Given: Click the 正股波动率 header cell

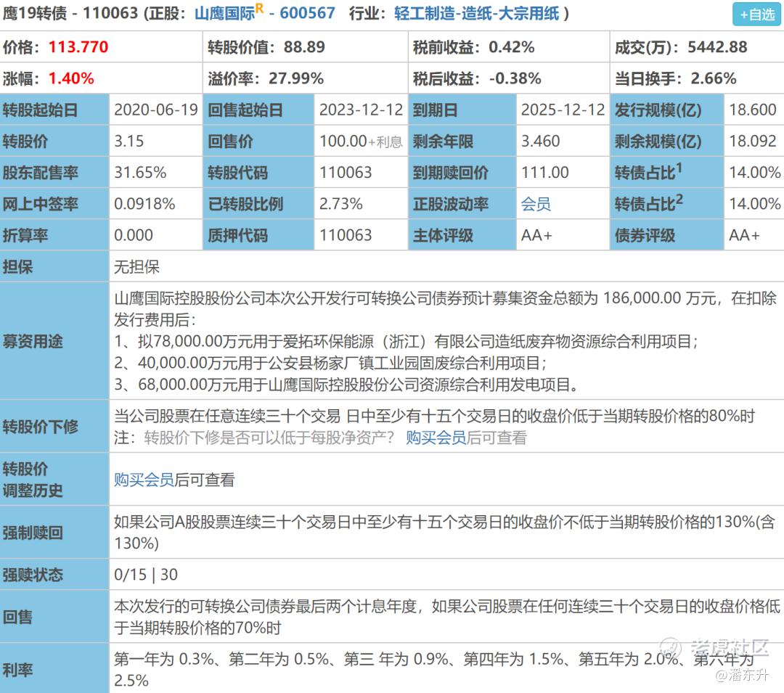Looking at the screenshot, I should (x=462, y=204).
